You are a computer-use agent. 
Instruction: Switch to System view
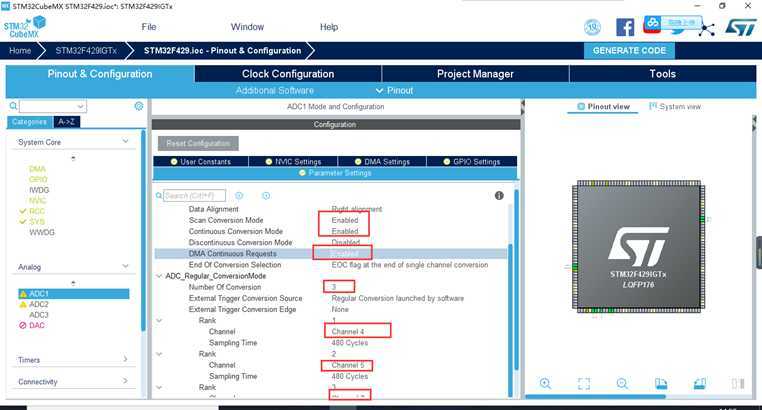(675, 106)
